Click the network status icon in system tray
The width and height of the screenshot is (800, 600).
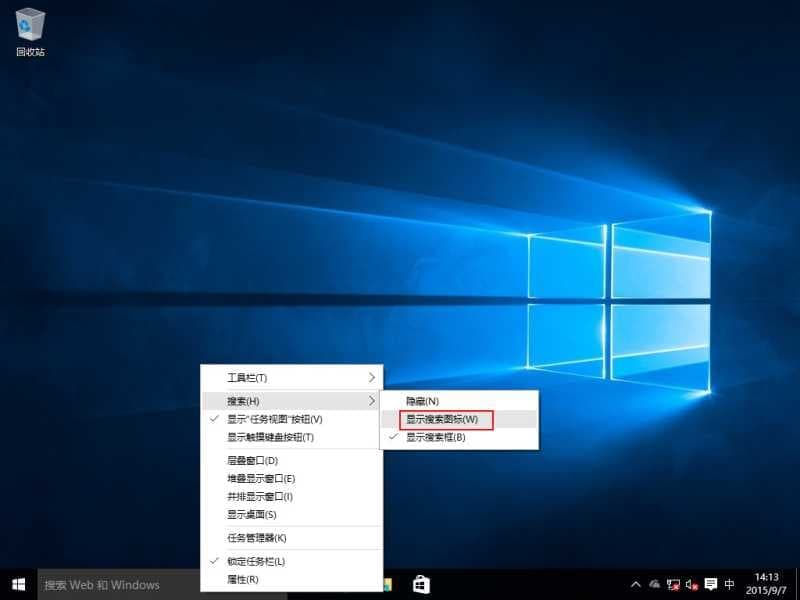click(672, 584)
